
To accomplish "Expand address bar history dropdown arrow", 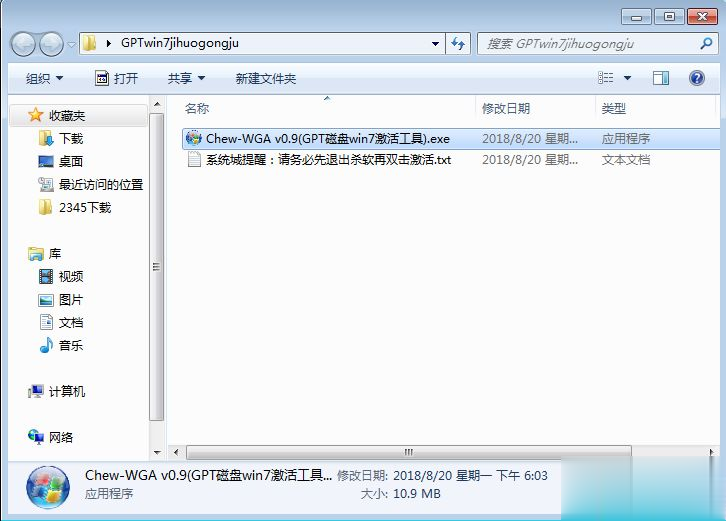I will [x=435, y=44].
